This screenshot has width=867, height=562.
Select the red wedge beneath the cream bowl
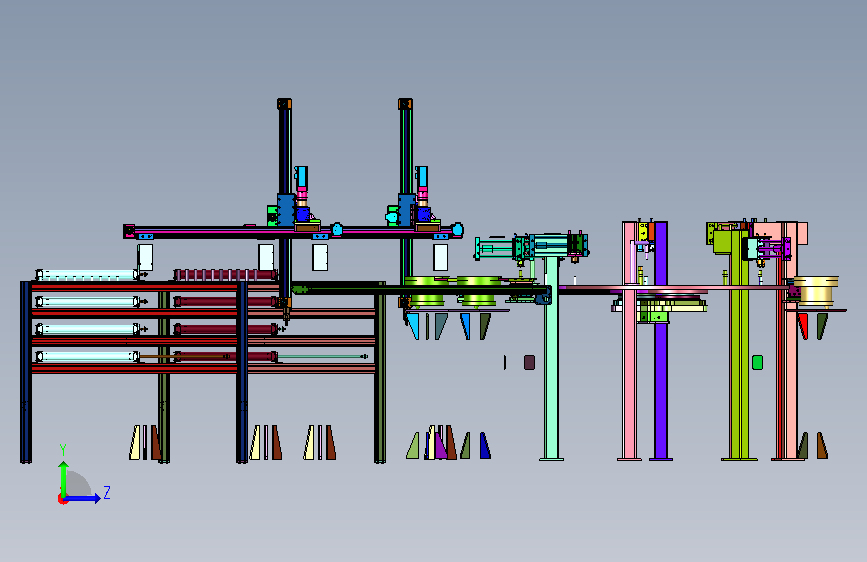(803, 326)
